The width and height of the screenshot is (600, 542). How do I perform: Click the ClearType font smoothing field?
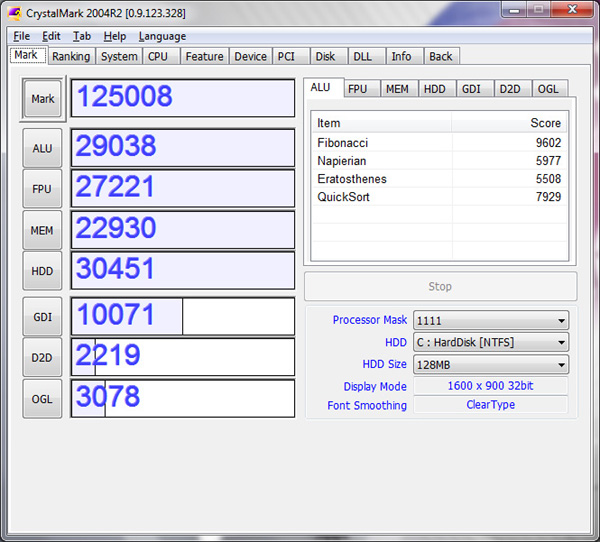[x=491, y=405]
